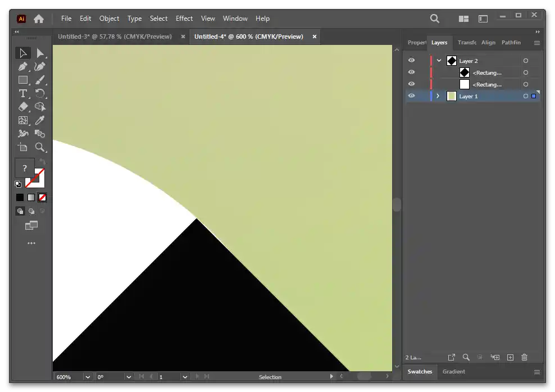
Task: Expand Layer 1 contents
Action: tap(438, 96)
